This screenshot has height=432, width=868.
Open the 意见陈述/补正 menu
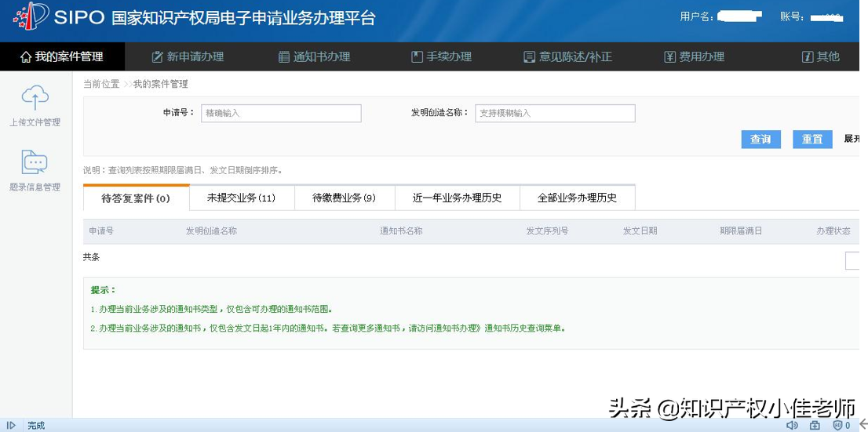tap(568, 56)
